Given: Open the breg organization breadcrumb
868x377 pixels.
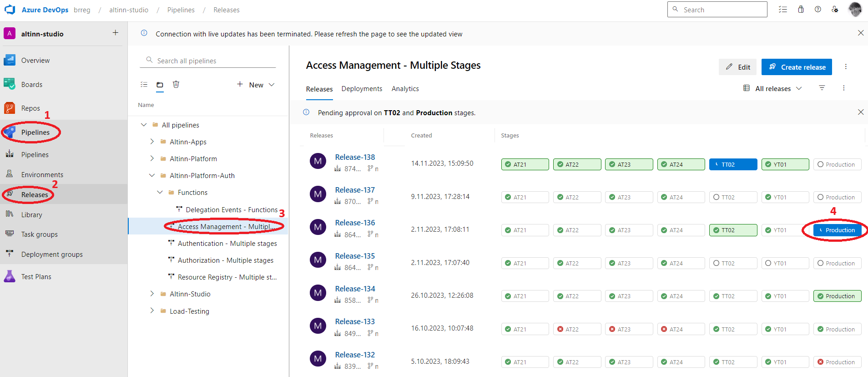Looking at the screenshot, I should point(82,10).
